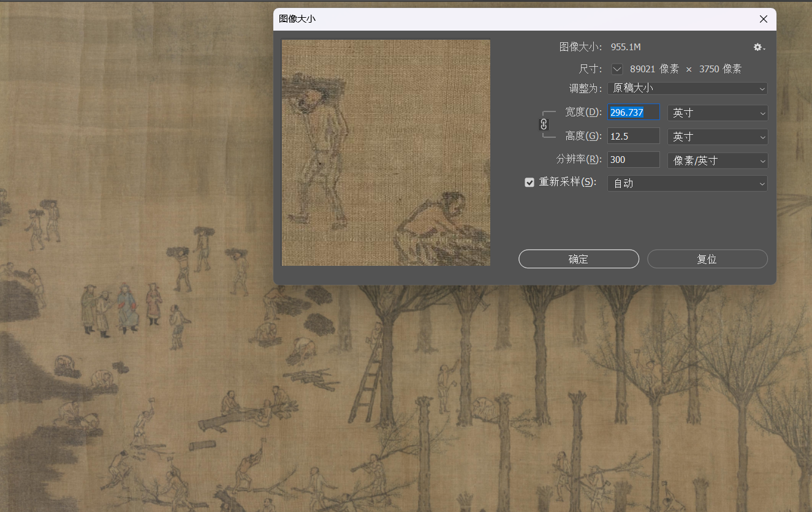Screen dimensions: 812x512
Task: Click the 复位 button
Action: click(x=707, y=259)
